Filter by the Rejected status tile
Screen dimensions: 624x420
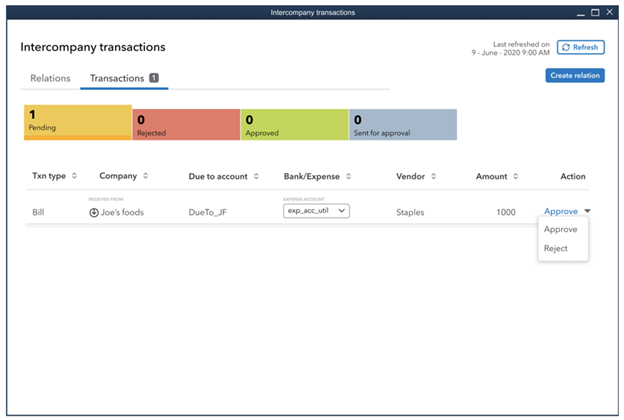[x=186, y=124]
